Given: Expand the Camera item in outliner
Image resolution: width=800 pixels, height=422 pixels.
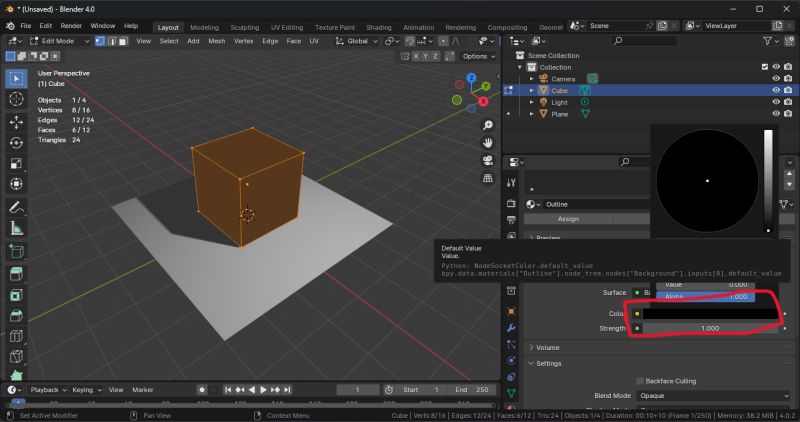Looking at the screenshot, I should pyautogui.click(x=532, y=79).
